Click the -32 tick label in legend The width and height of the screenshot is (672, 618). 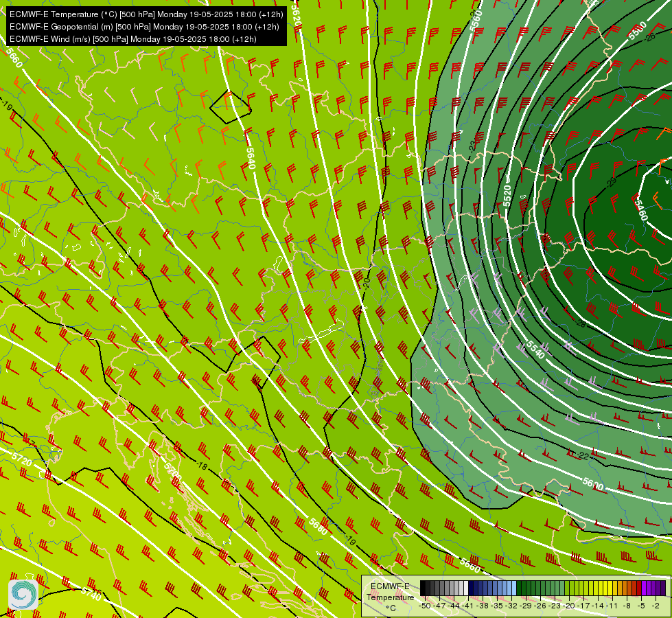coord(511,606)
